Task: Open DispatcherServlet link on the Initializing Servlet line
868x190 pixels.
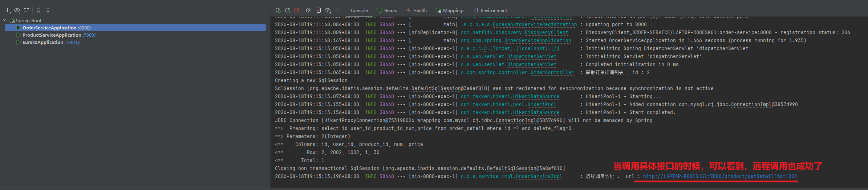Action: pos(532,57)
